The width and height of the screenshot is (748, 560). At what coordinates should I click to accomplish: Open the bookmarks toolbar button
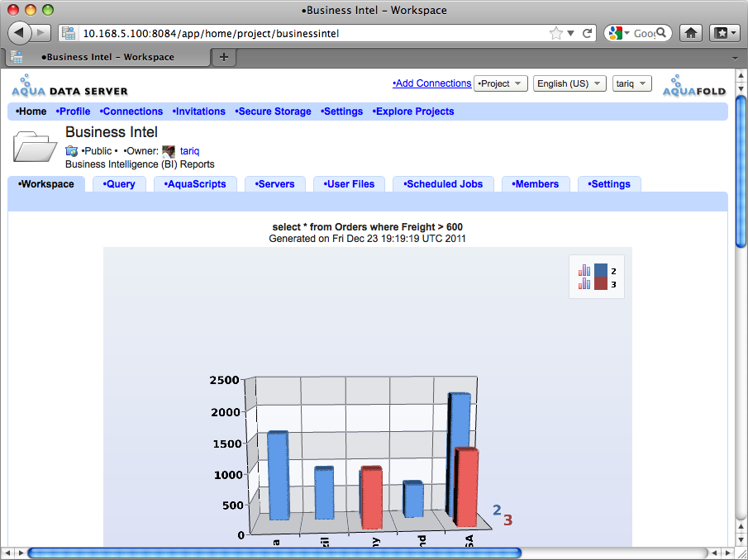coord(725,33)
